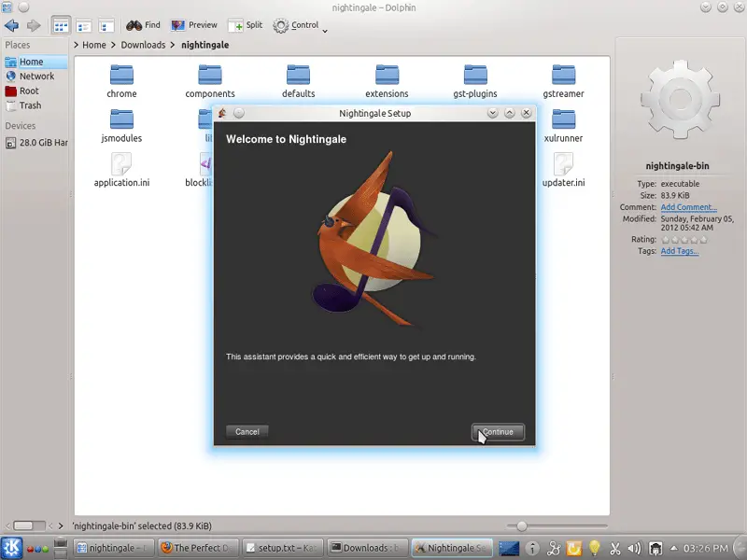Select the application.ini file
The image size is (747, 560).
(121, 170)
